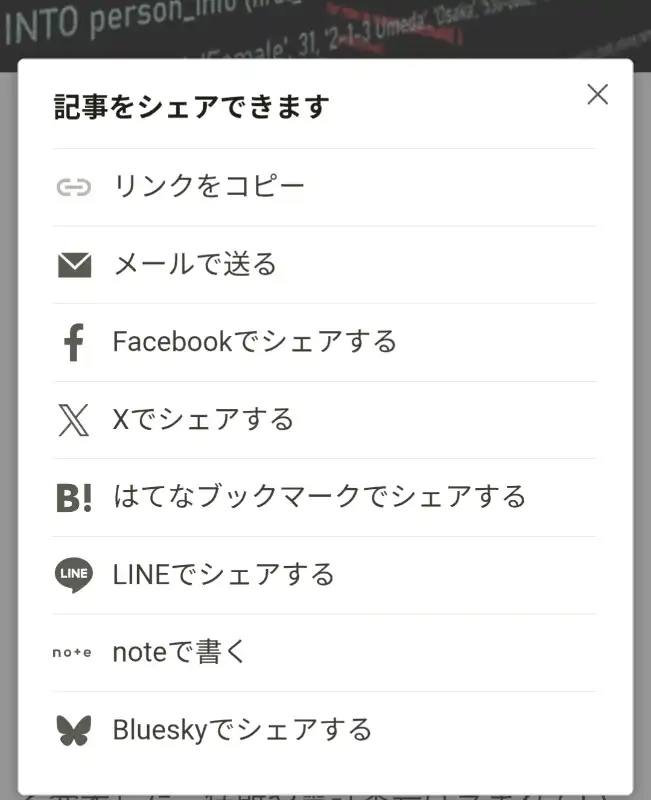Click the メールで送る option
The image size is (651, 800).
tap(195, 265)
